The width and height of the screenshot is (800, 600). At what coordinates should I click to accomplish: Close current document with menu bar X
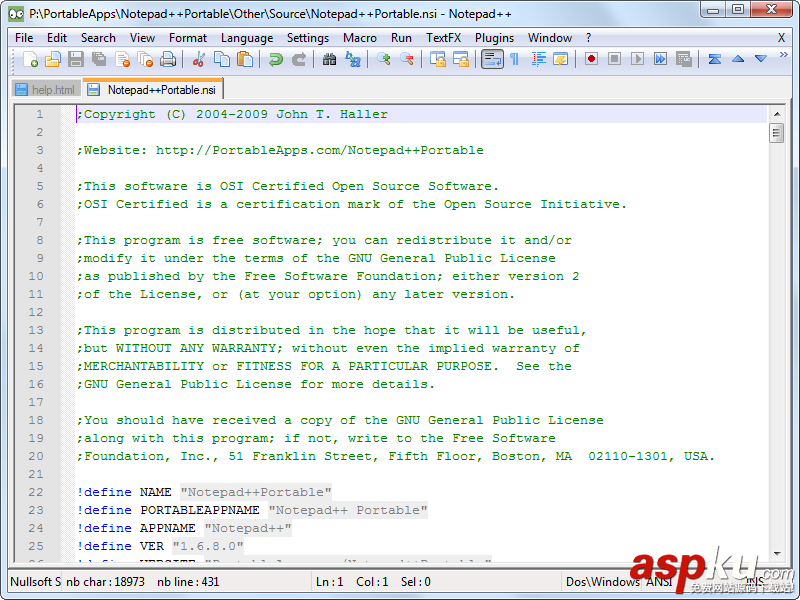(x=781, y=38)
